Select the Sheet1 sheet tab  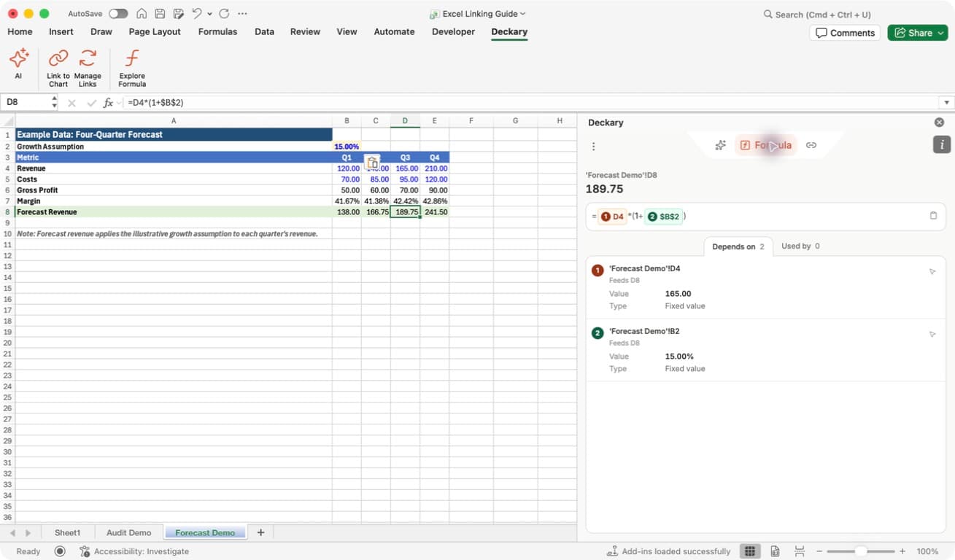click(x=68, y=533)
